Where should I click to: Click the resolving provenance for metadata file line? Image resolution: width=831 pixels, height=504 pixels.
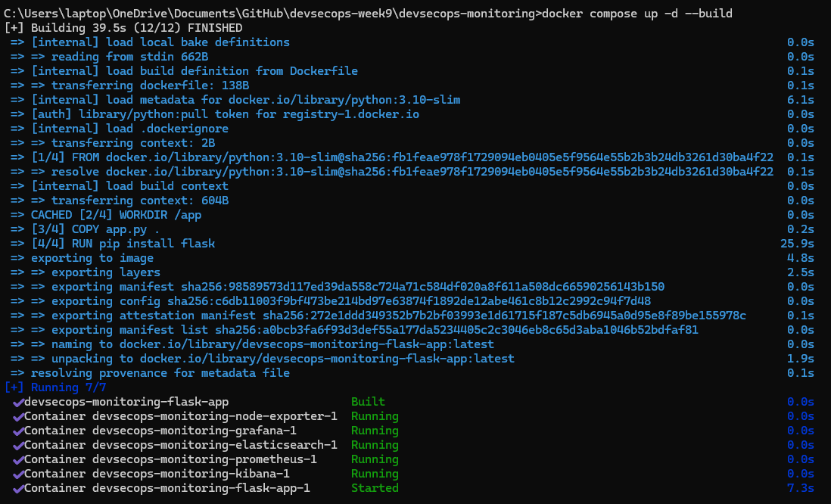(160, 373)
